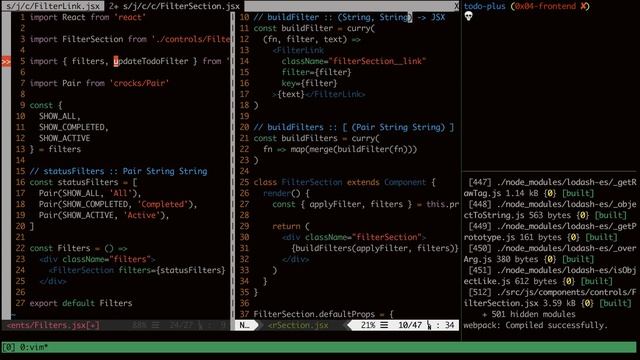Screen dimensions: 640x360
Task: Place cursor on updateTodoFilter import
Action: tap(151, 62)
